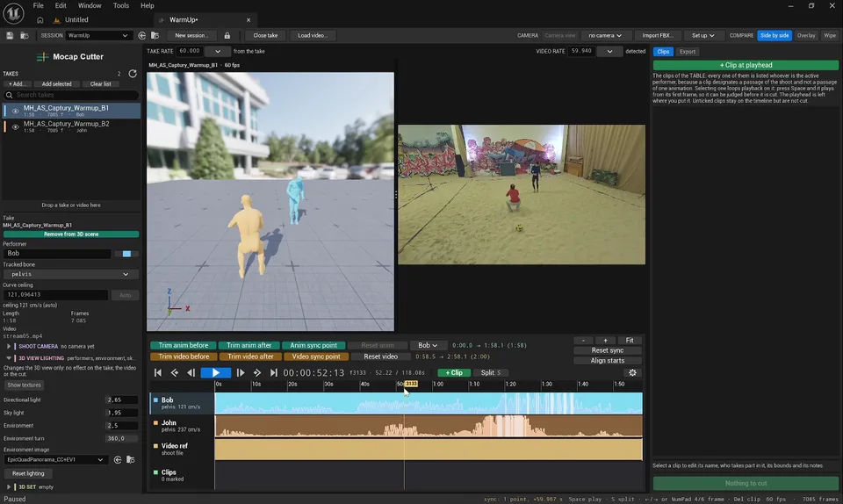843x504 pixels.
Task: Click the Mocap Cutter logo icon
Action: 42,56
